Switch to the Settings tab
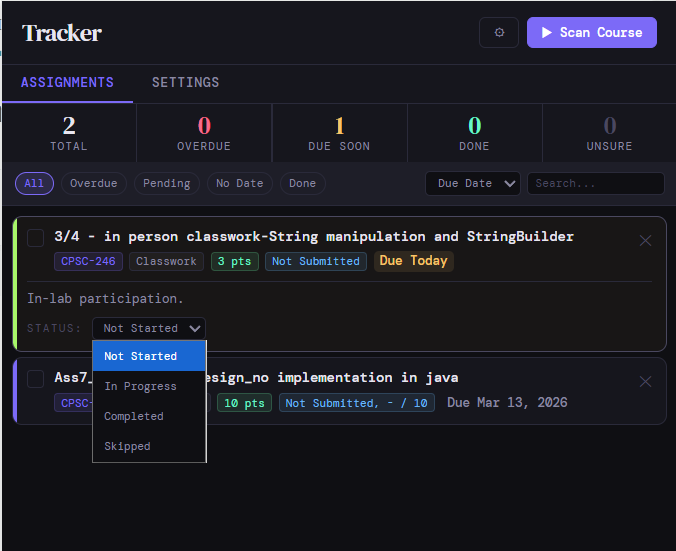 click(185, 82)
